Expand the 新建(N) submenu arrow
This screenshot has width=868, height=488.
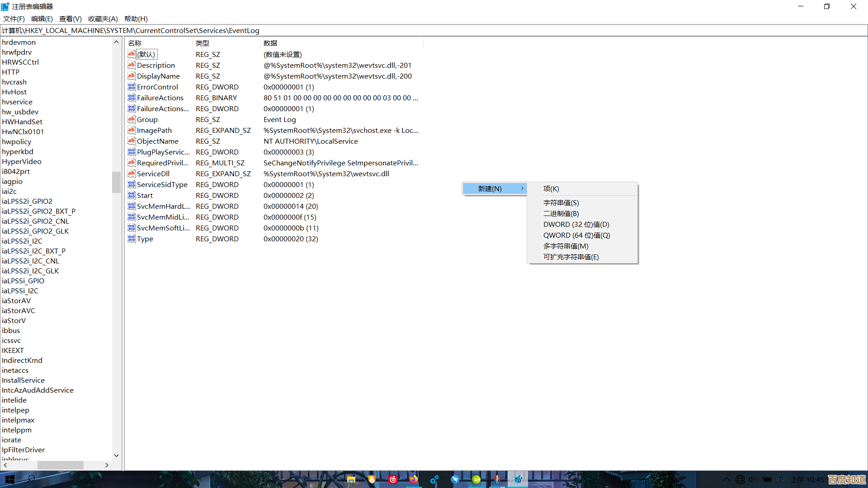point(522,188)
